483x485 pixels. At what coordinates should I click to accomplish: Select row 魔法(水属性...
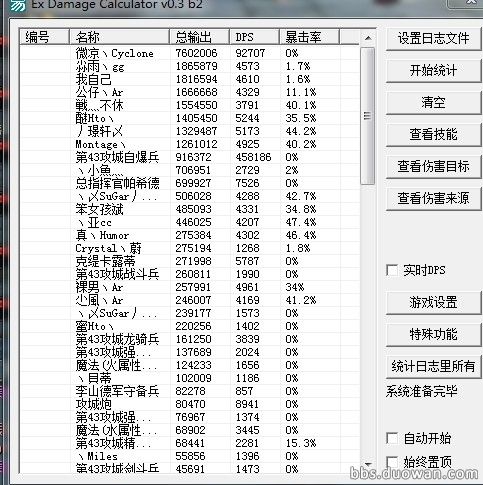190,430
